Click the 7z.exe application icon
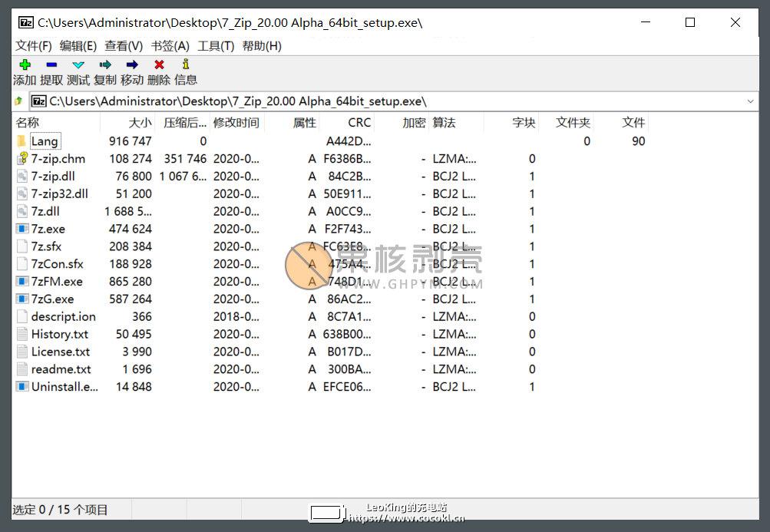770x532 pixels. [22, 229]
